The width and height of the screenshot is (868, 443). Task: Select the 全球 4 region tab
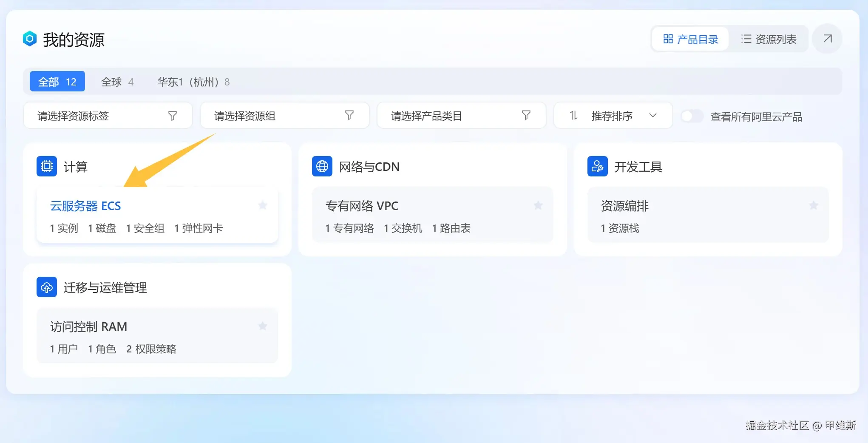point(117,82)
